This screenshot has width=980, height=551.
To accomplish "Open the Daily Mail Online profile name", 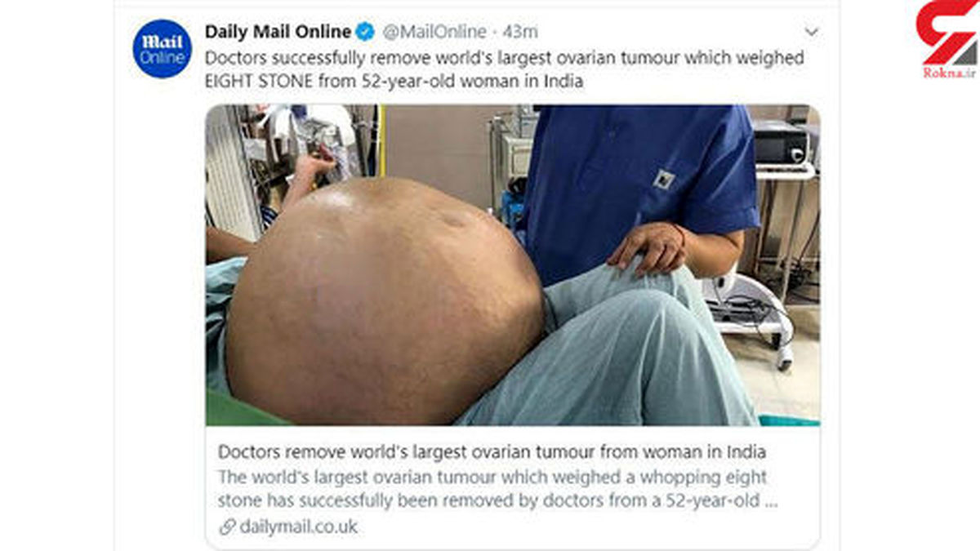I will click(x=278, y=33).
